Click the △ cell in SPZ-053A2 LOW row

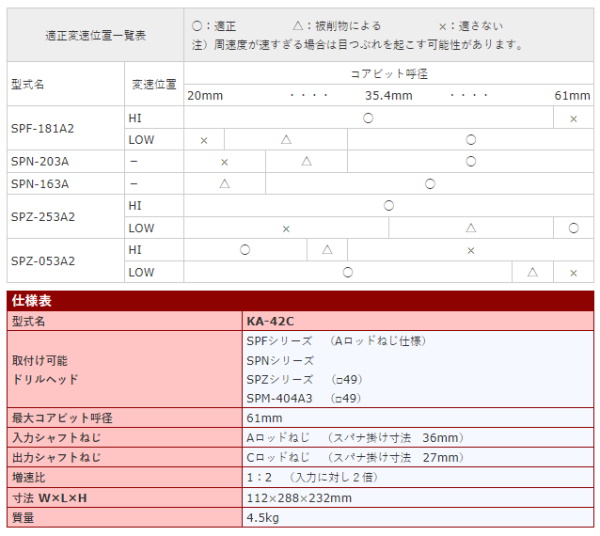(532, 272)
